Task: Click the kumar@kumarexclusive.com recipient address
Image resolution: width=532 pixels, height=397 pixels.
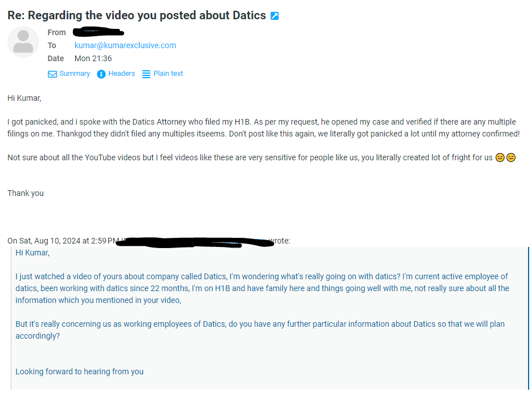Action: (x=125, y=45)
